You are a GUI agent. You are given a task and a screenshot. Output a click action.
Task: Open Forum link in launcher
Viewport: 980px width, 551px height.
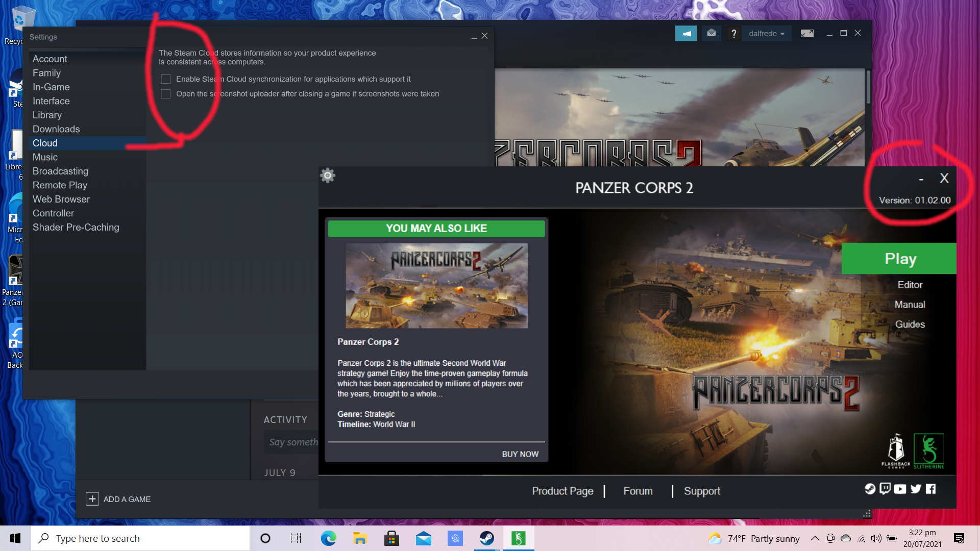pos(638,491)
